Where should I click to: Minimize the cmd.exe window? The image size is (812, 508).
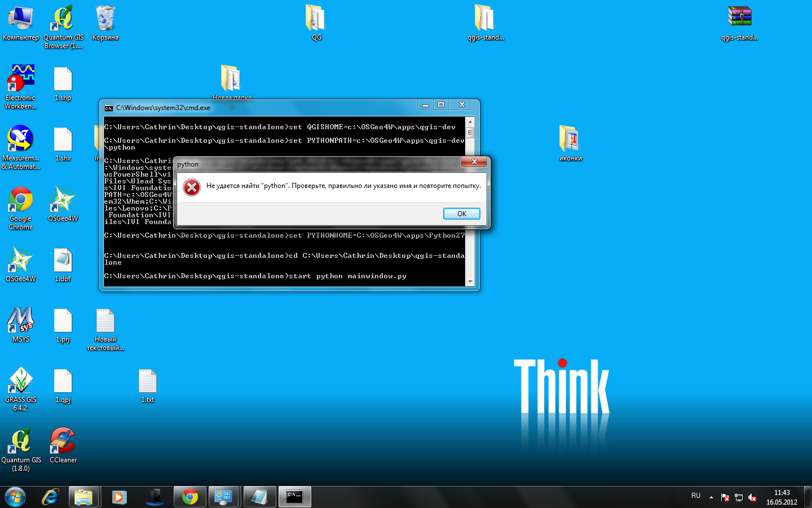tap(425, 105)
